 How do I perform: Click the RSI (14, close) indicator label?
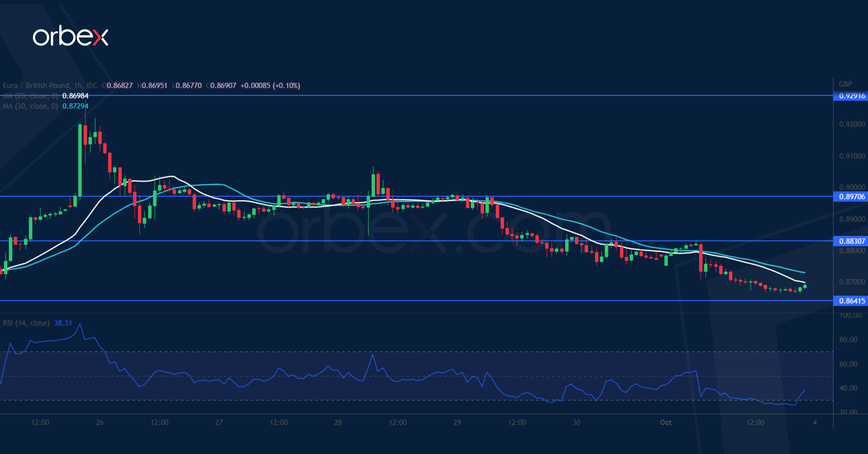(26, 323)
